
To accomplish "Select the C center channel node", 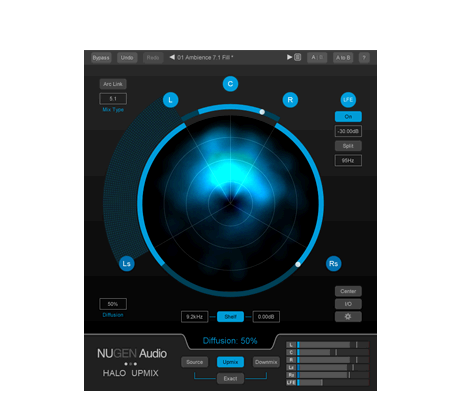I will [230, 84].
